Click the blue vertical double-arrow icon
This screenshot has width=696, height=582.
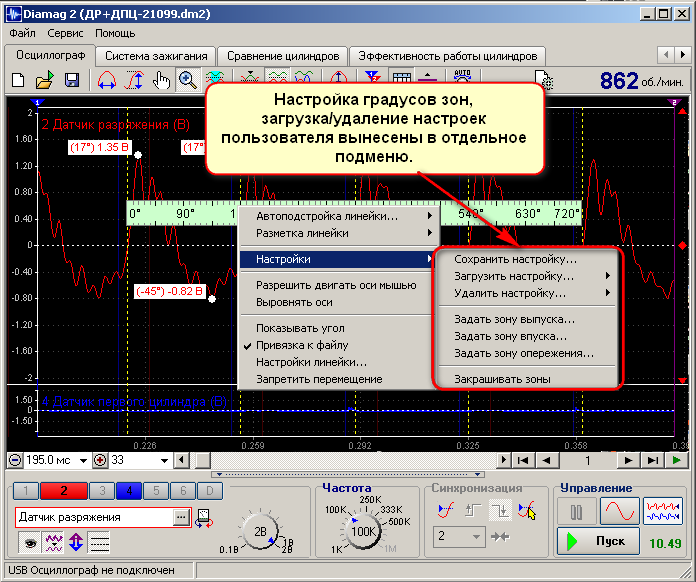click(x=76, y=542)
